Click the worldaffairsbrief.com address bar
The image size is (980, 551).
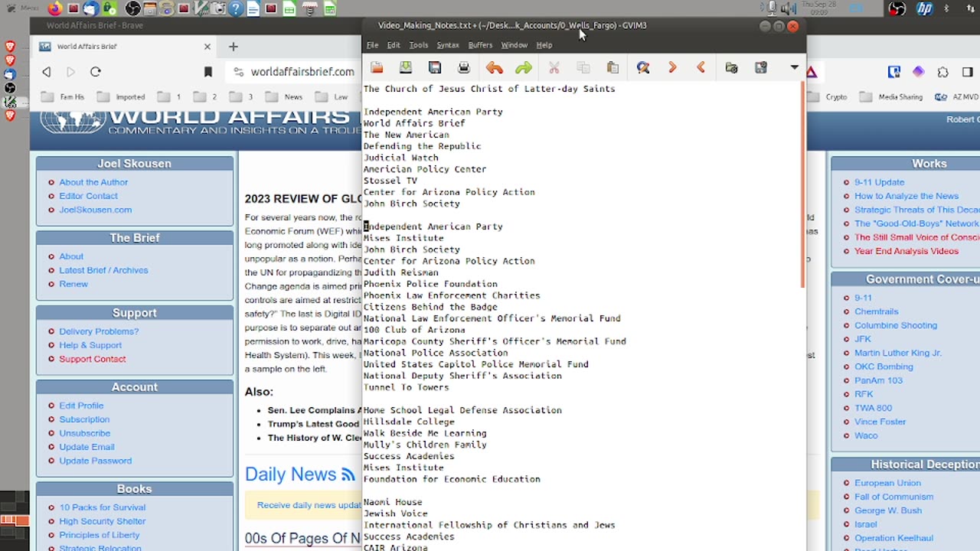pyautogui.click(x=302, y=72)
